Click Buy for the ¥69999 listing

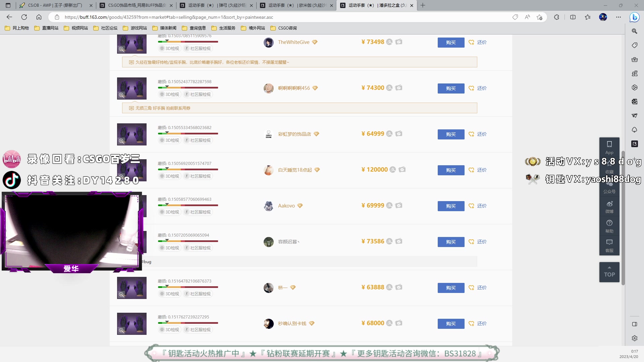(x=451, y=206)
